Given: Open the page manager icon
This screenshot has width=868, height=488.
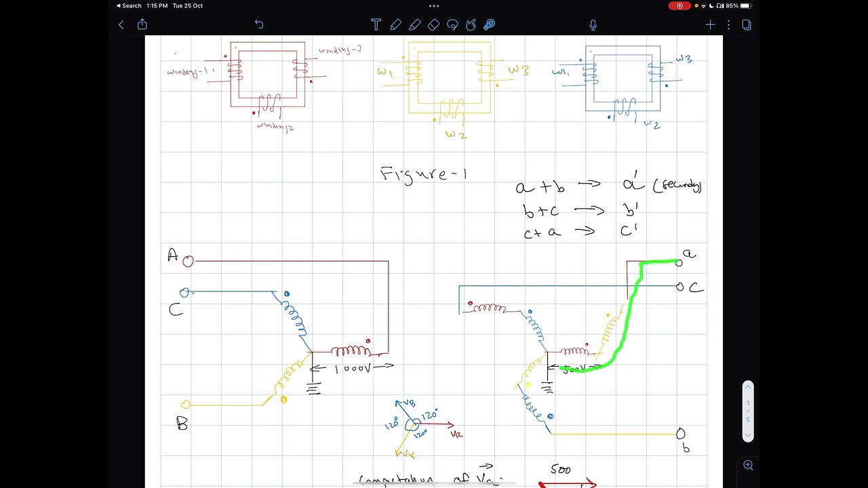Looking at the screenshot, I should click(x=747, y=25).
